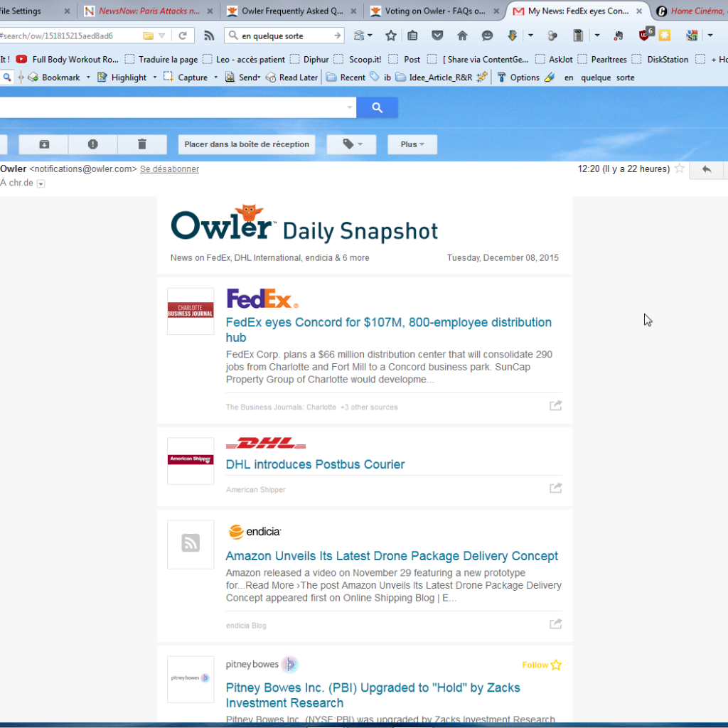Switch to Voting on Owler FAQs tab
Screen dimensions: 728x728
tap(434, 11)
